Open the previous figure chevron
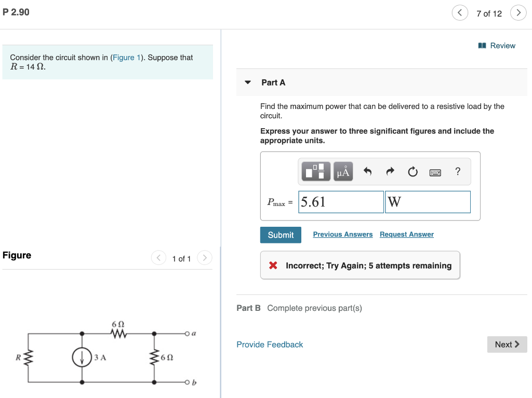532x398 pixels. pos(158,257)
